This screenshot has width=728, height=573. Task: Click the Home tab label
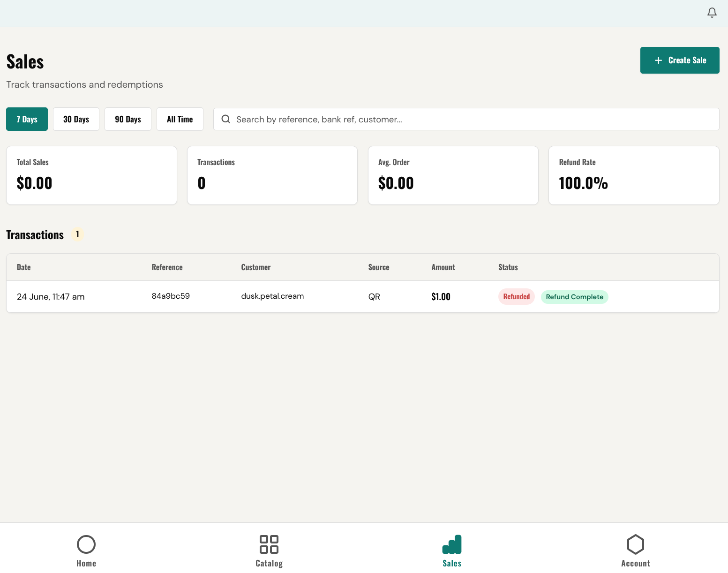(86, 564)
